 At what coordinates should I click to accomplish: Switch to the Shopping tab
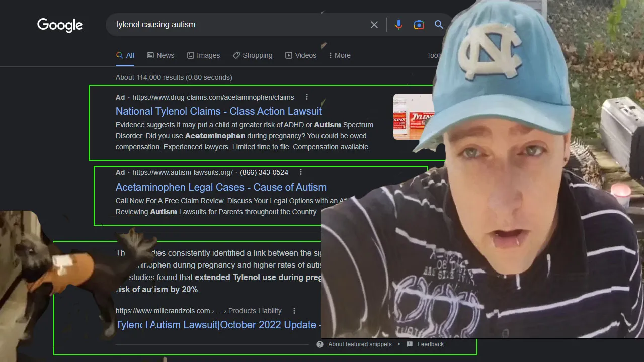tap(253, 55)
